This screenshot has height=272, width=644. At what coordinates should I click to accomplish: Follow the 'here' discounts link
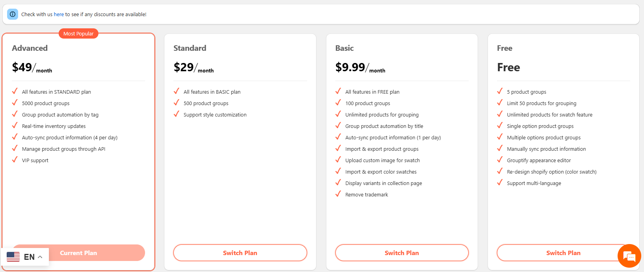point(59,15)
